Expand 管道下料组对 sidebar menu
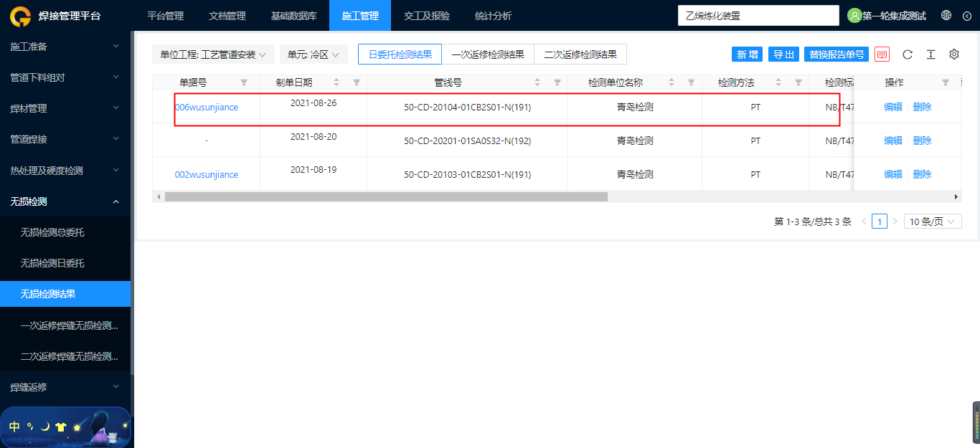Image resolution: width=980 pixels, height=448 pixels. coord(65,77)
